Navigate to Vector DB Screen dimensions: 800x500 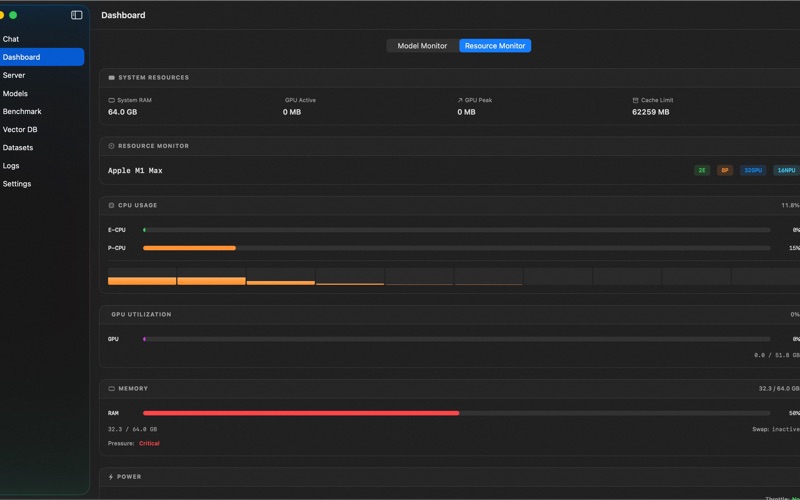tap(20, 130)
